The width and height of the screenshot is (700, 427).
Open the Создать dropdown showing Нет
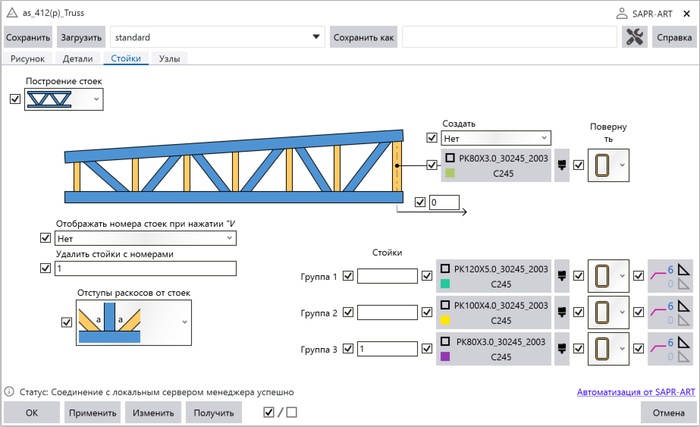(x=496, y=138)
